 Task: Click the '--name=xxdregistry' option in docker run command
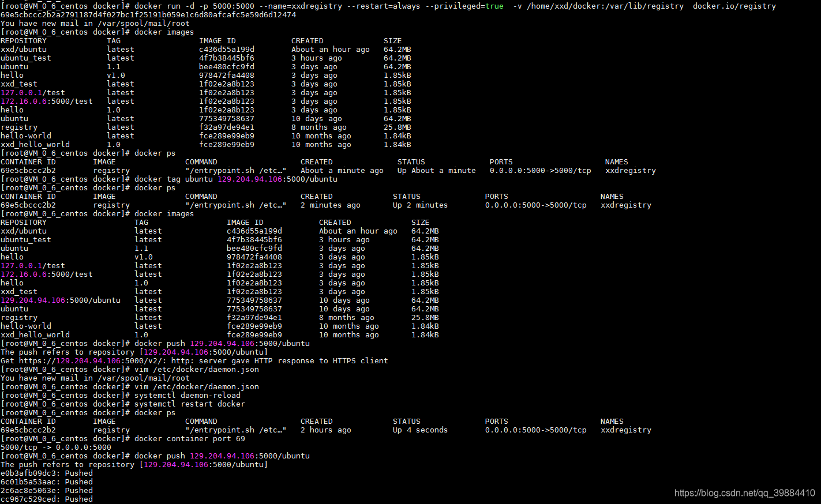tap(300, 6)
